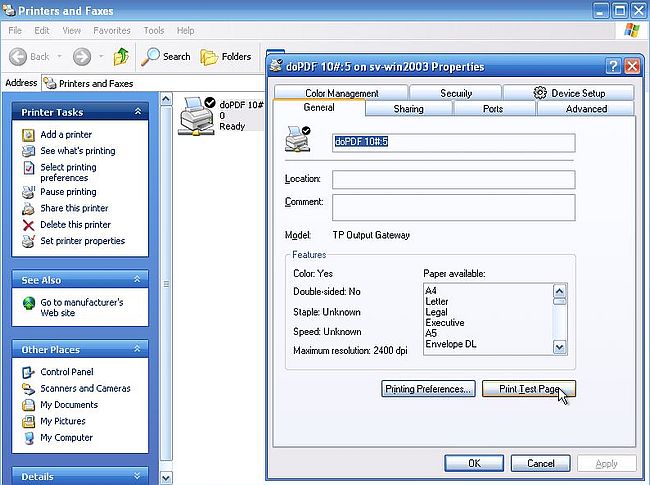Click OK in the Properties dialog
This screenshot has height=485, width=650.
(x=474, y=463)
